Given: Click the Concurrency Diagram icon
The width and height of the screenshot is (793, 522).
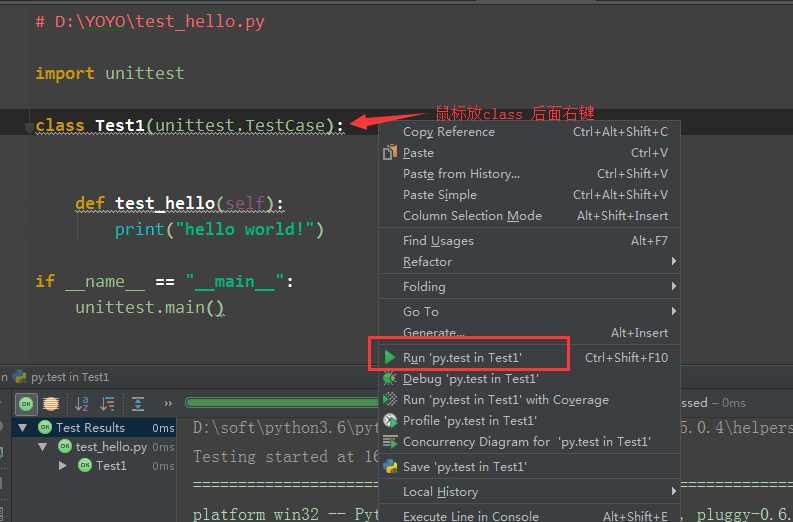Looking at the screenshot, I should [390, 442].
